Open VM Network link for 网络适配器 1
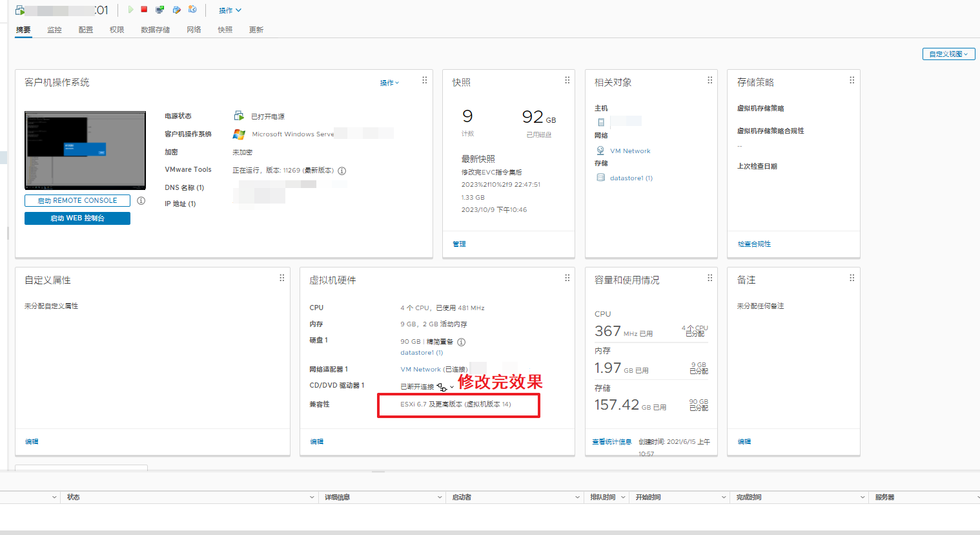Screen dimensions: 980x535 click(x=420, y=370)
